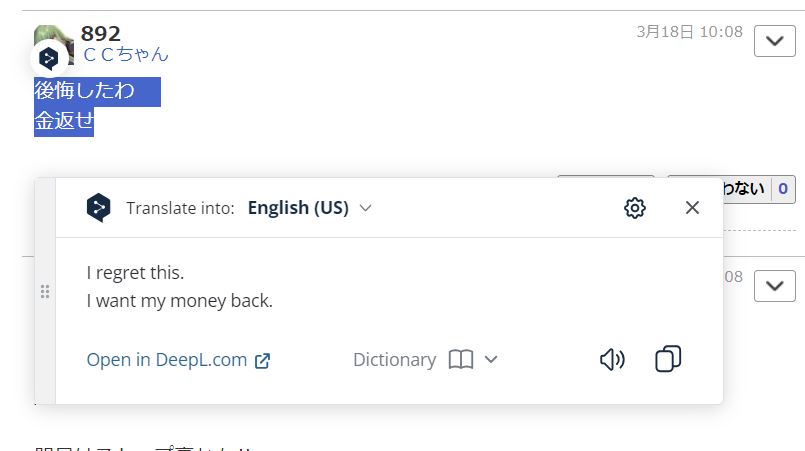This screenshot has width=805, height=451.
Task: Click the vote button ending in ない
Action: 745,189
